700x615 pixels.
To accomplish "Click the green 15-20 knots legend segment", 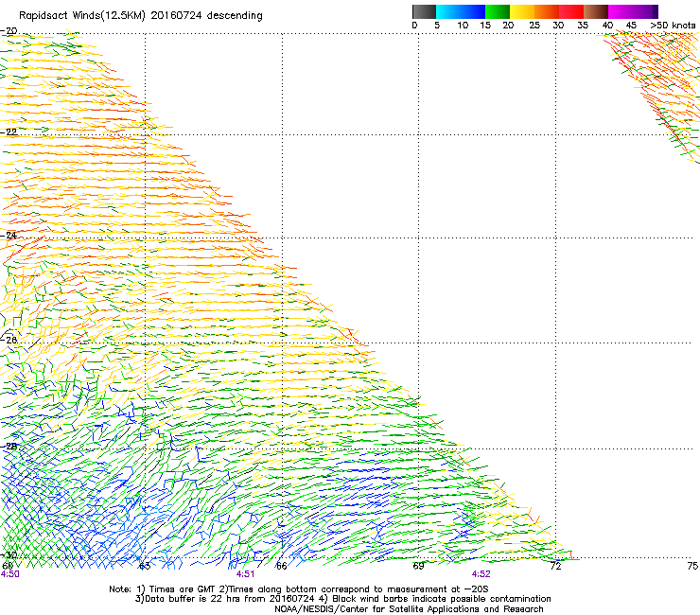I will click(x=498, y=11).
